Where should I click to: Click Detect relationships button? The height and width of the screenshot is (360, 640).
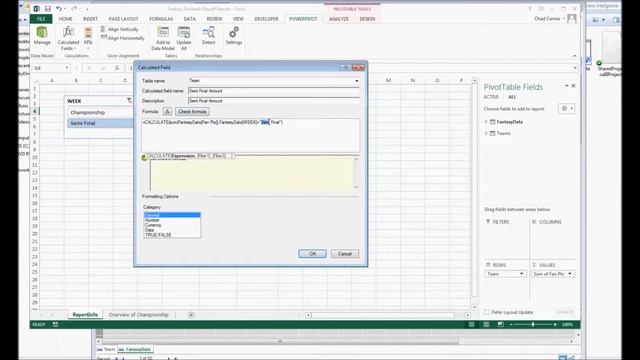(x=208, y=36)
